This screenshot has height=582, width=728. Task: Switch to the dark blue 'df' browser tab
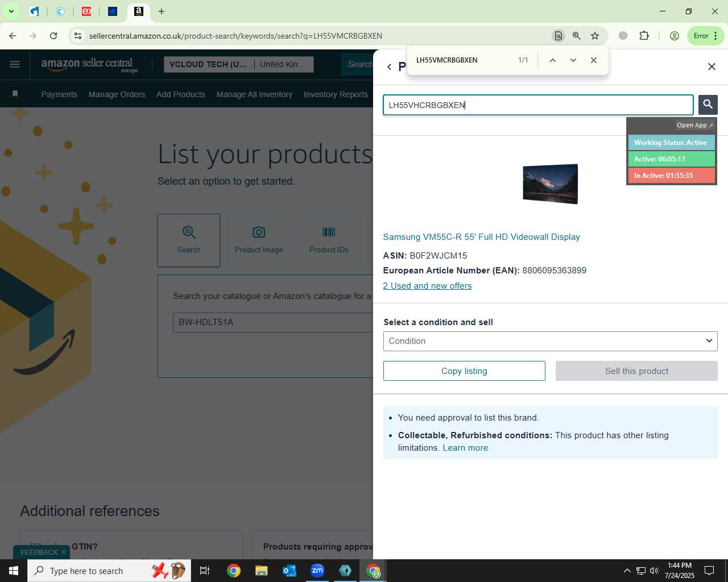coord(113,11)
